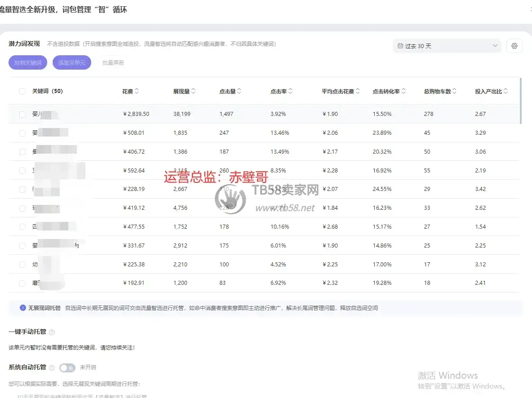Click the 添加至单元 button
Image resolution: width=532 pixels, height=398 pixels.
pos(72,62)
